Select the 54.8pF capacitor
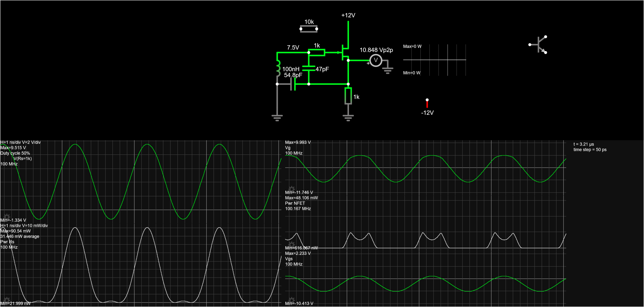Viewport: 644px width, 307px height. tap(293, 84)
